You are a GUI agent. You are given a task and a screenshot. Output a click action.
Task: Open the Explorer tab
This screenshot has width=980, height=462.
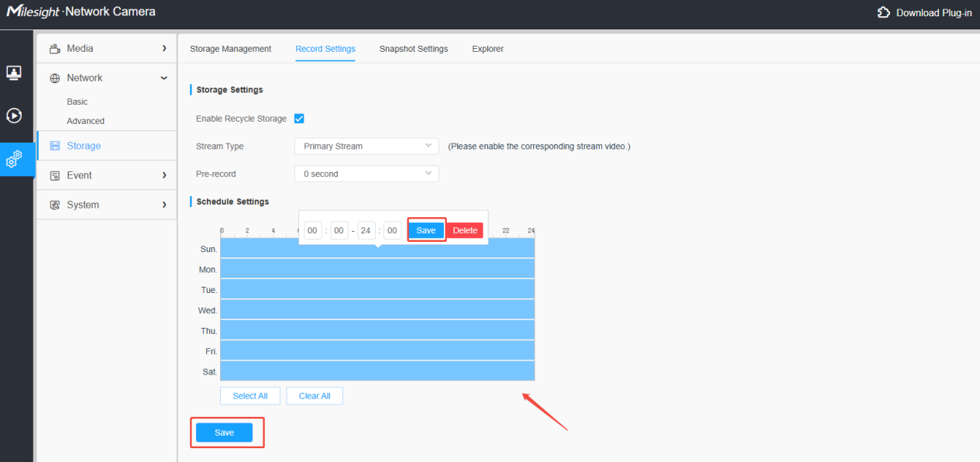click(488, 49)
